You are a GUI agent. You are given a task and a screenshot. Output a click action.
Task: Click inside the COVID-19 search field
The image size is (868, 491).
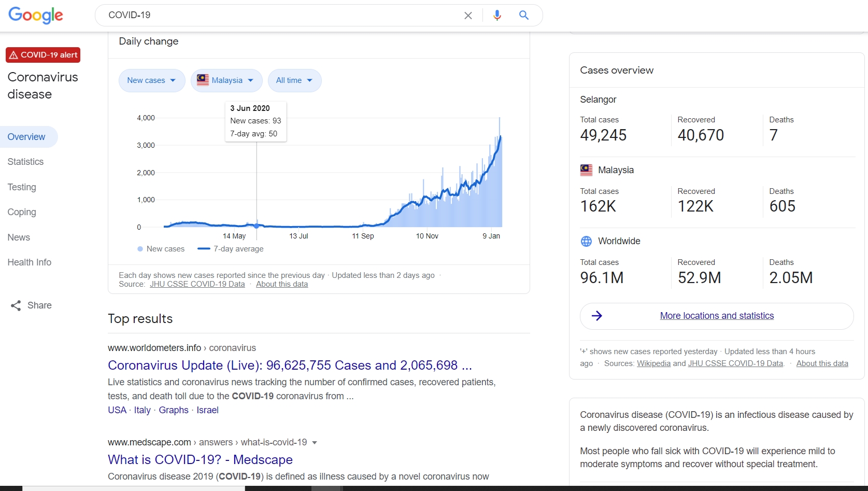tap(280, 16)
